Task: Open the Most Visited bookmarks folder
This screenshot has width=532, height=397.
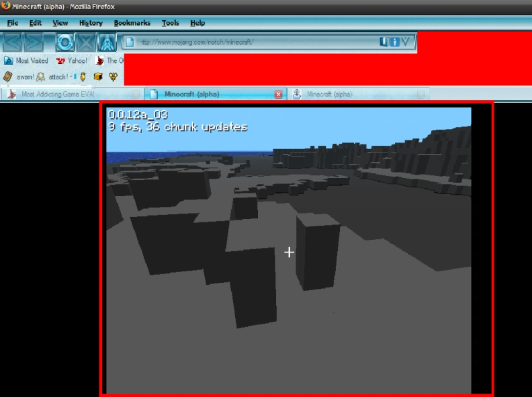Action: pos(26,60)
